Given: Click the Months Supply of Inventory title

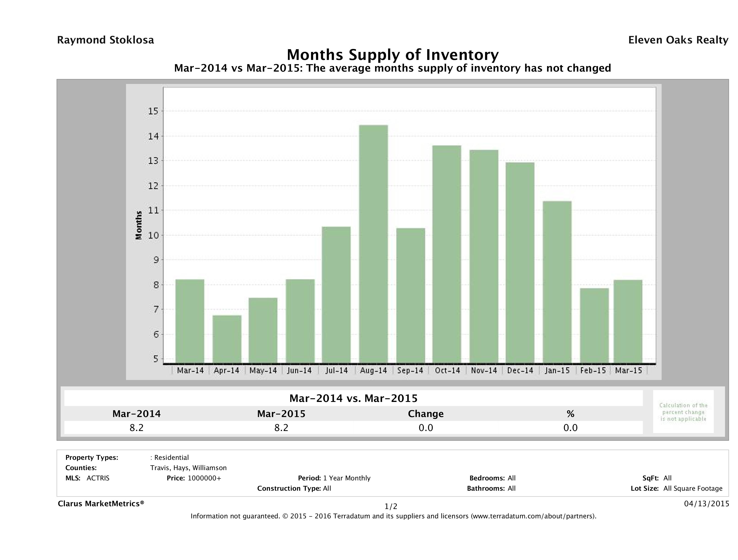Looking at the screenshot, I should click(393, 55).
